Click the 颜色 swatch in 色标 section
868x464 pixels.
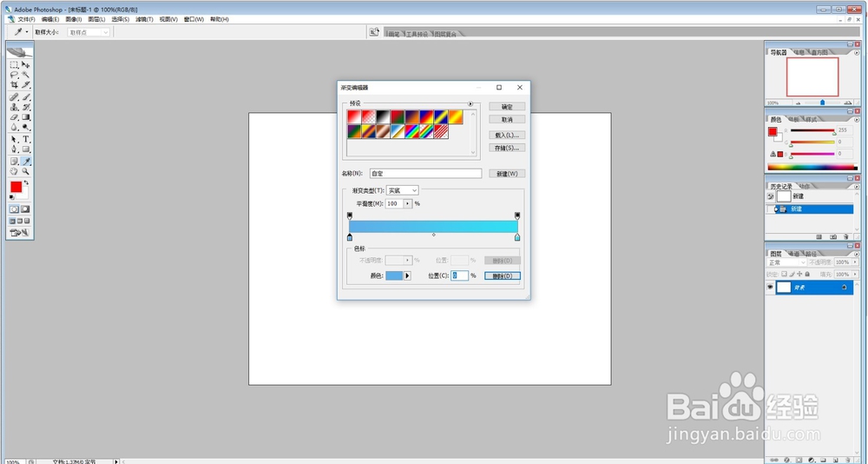394,275
